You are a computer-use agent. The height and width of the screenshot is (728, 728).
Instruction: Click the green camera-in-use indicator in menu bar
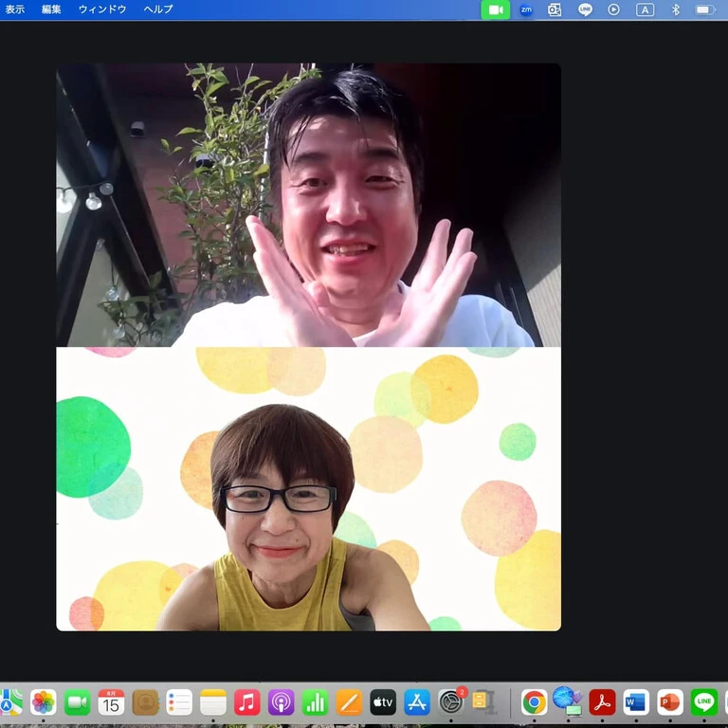tap(496, 9)
